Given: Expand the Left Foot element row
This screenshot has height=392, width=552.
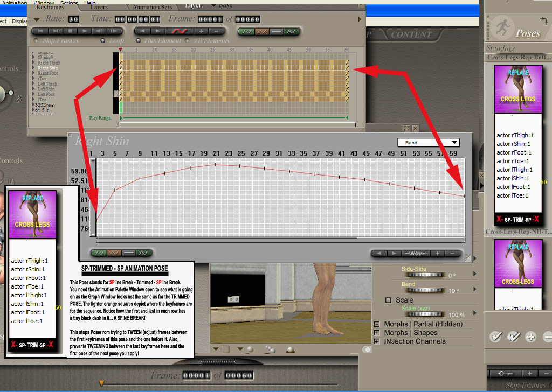Looking at the screenshot, I should click(33, 94).
